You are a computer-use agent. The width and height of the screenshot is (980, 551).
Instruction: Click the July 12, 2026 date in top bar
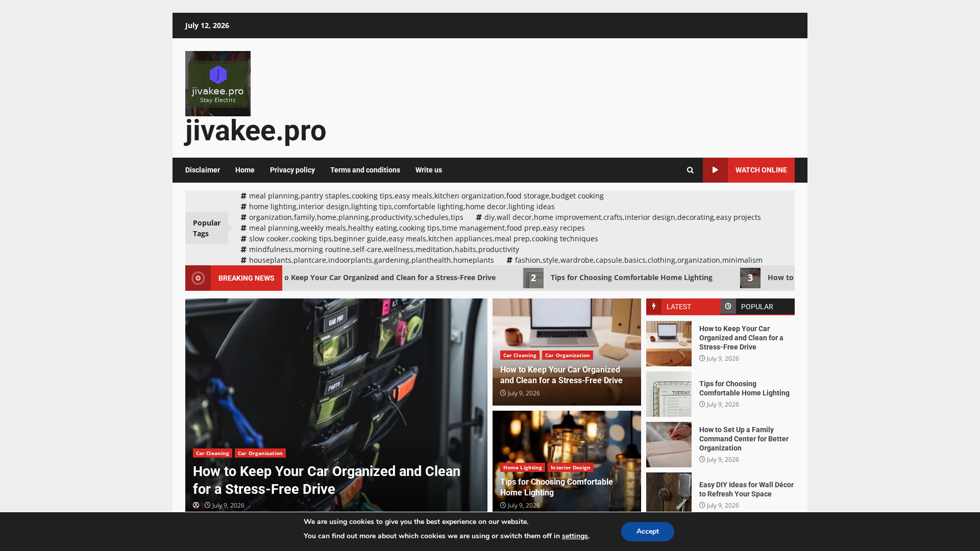click(x=207, y=26)
